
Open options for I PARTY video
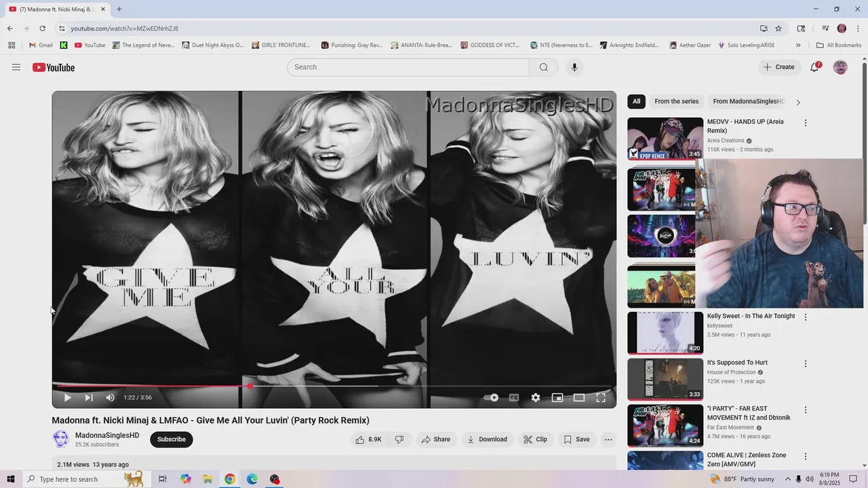pos(806,410)
